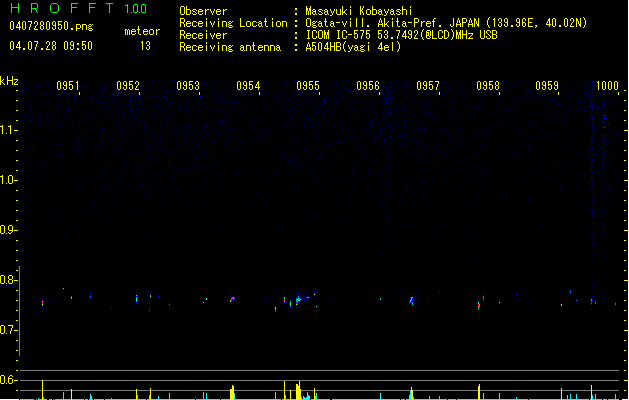The image size is (629, 400).
Task: Select the ICOM IC-575 receiver text
Action: [x=401, y=35]
